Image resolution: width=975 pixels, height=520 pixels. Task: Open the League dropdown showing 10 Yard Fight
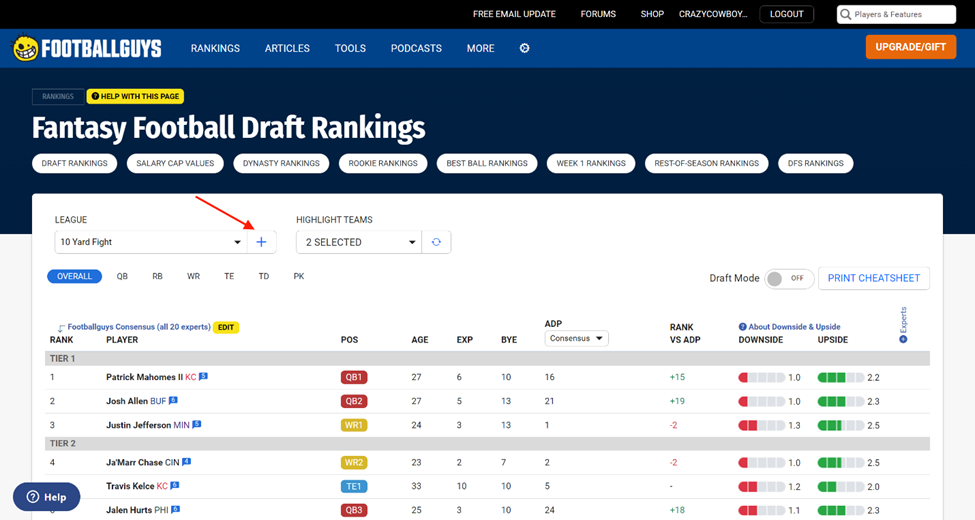click(x=150, y=242)
